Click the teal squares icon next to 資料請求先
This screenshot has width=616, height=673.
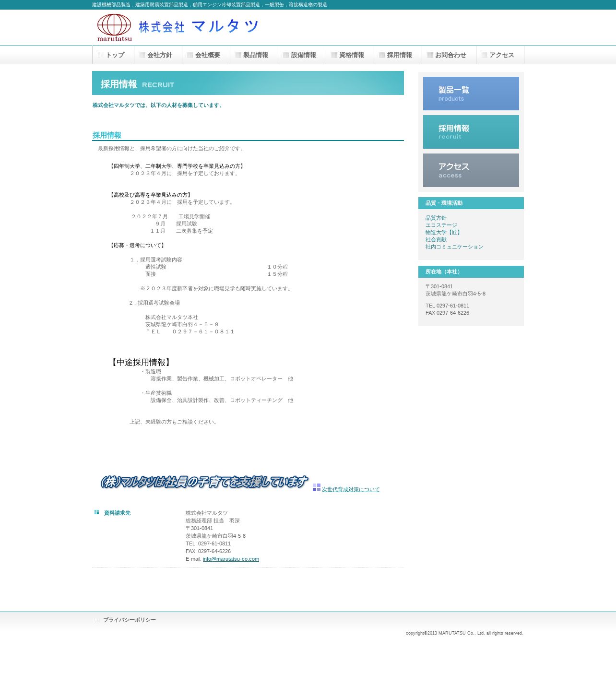[x=96, y=512]
